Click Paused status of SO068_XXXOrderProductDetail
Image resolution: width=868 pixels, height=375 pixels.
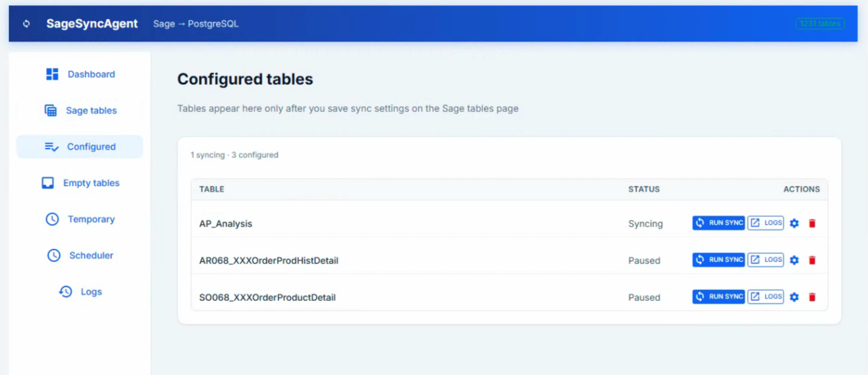point(644,297)
